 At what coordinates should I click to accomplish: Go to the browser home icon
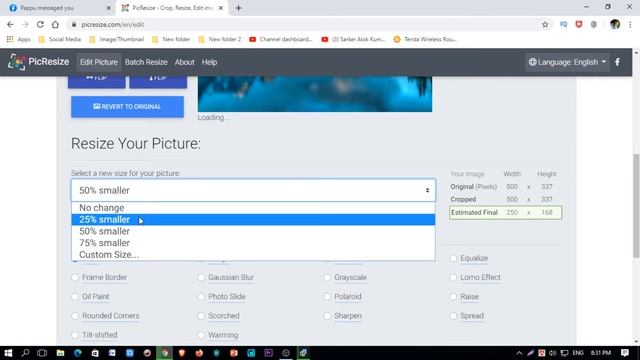click(x=55, y=24)
